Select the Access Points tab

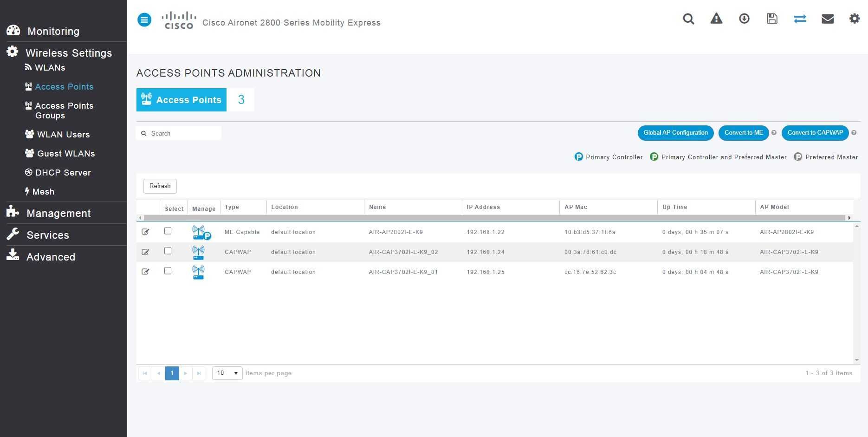point(181,100)
